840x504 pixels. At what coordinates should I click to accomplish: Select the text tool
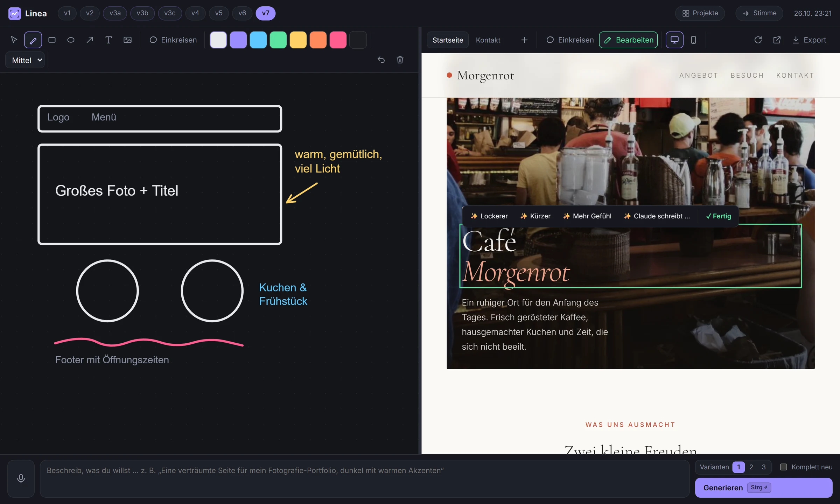(x=108, y=40)
